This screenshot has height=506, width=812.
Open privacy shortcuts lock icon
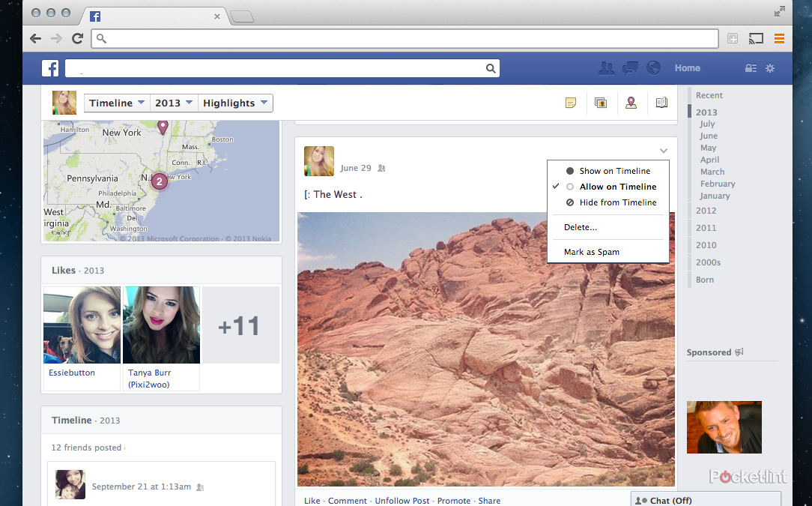(751, 68)
